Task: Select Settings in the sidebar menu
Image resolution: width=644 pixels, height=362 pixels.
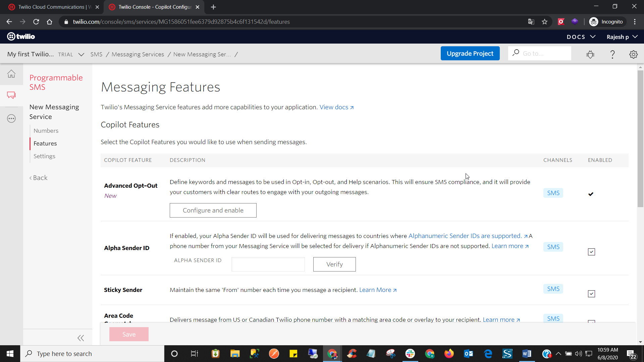Action: [x=44, y=156]
